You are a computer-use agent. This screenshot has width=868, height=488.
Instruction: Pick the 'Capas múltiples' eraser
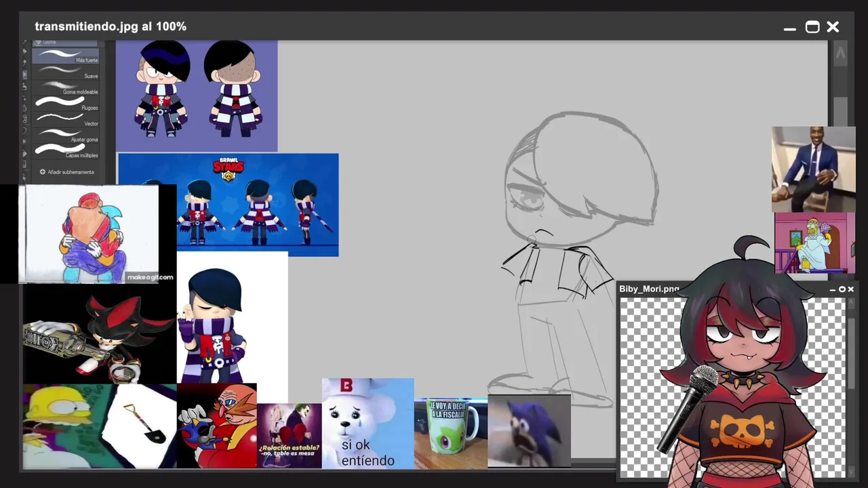tap(66, 150)
